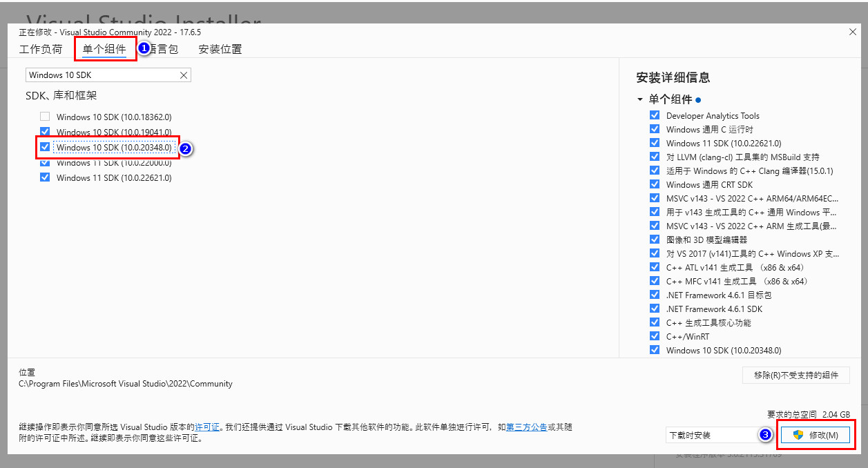Uncheck C++ 生成工具核心功能
Viewport: 868px width, 468px height.
[655, 322]
